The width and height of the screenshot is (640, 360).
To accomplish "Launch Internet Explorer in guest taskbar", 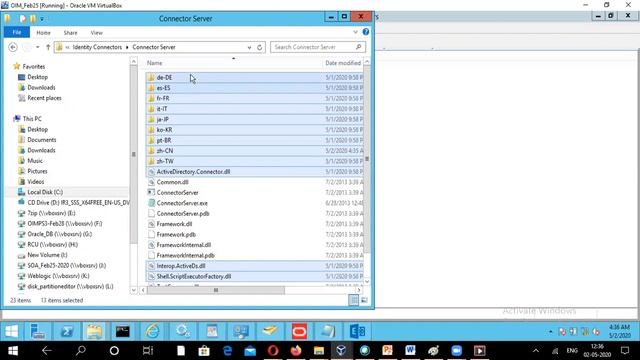I will click(152, 331).
